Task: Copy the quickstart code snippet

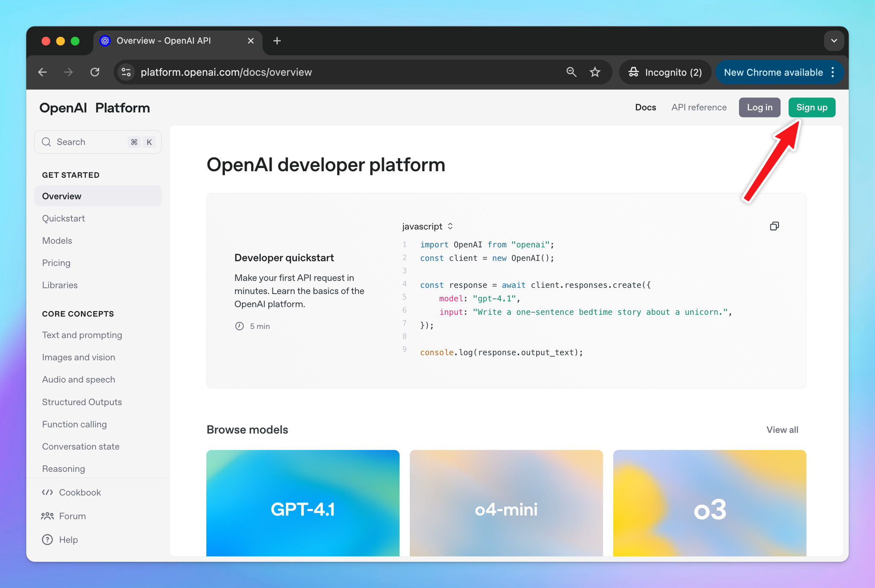Action: [774, 226]
